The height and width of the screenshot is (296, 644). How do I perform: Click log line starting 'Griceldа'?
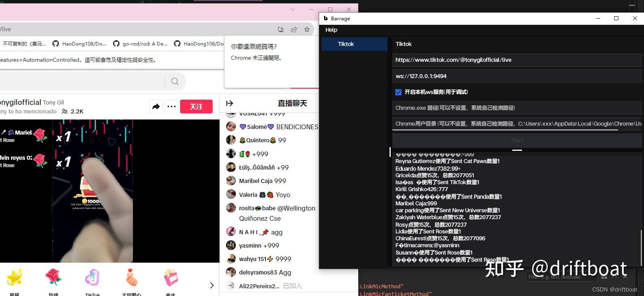pyautogui.click(x=435, y=175)
